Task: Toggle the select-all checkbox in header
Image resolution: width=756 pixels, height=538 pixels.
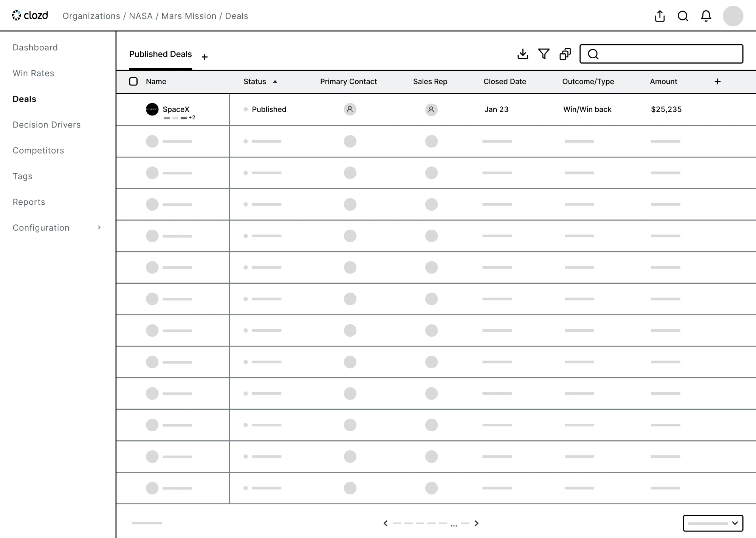Action: pyautogui.click(x=133, y=81)
